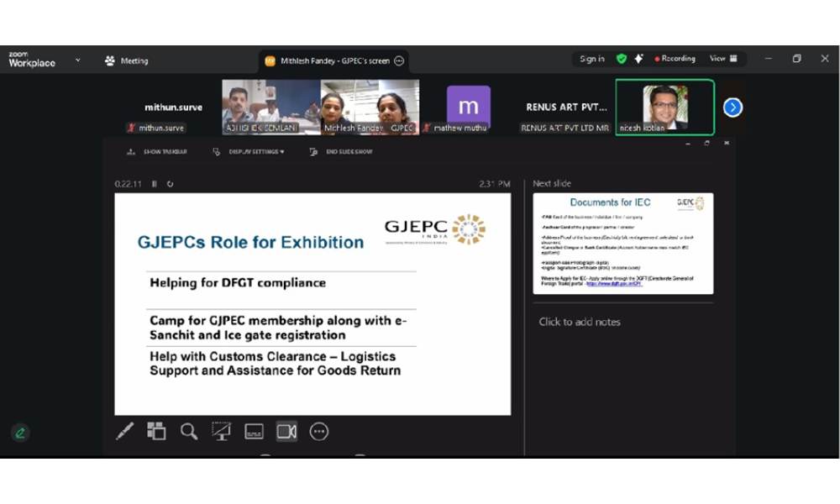This screenshot has width=840, height=504.
Task: Toggle the presenter camera button
Action: pyautogui.click(x=286, y=432)
